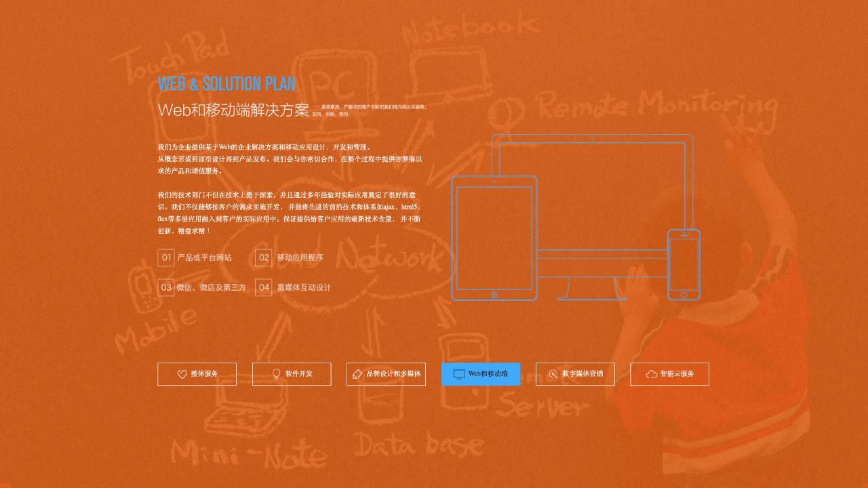Click the WEB & SOLUTION PLAN heading
Viewport: 868px width, 488px height.
(x=226, y=84)
